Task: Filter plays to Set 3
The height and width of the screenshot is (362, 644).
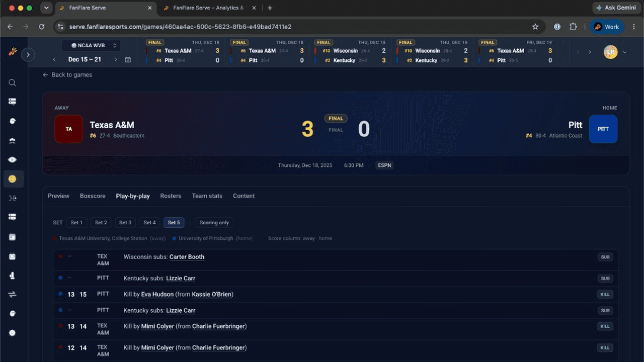Action: (x=125, y=223)
